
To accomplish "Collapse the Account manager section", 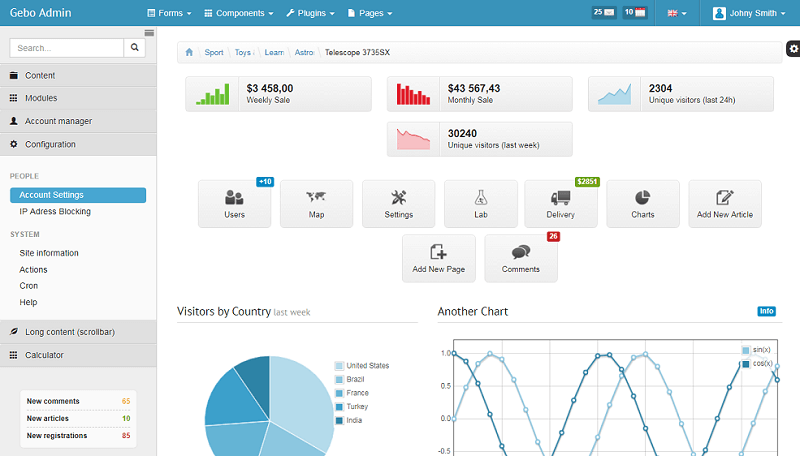I will (x=78, y=121).
